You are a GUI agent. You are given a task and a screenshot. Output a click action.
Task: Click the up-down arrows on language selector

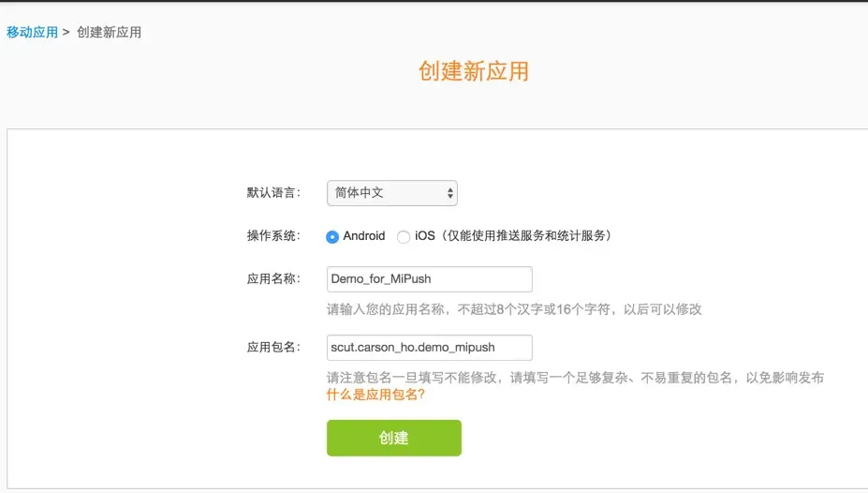[x=450, y=193]
